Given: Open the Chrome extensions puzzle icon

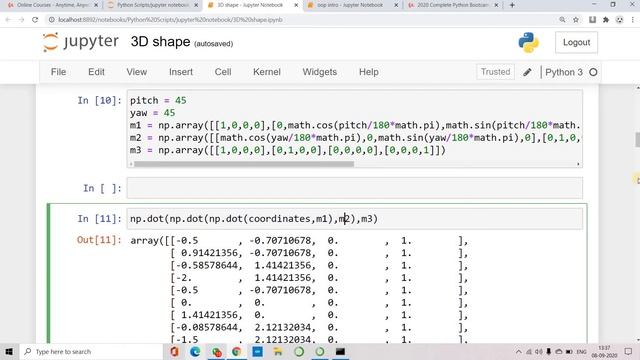Looking at the screenshot, I should coord(606,20).
